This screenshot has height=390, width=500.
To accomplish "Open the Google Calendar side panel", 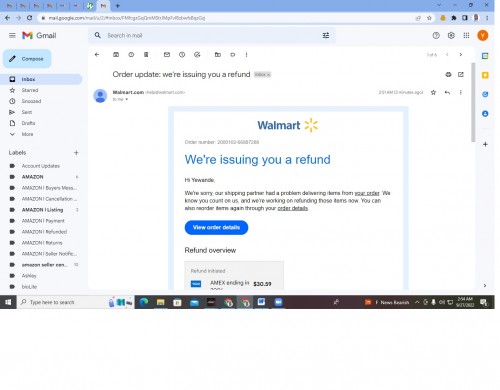I will 485,56.
